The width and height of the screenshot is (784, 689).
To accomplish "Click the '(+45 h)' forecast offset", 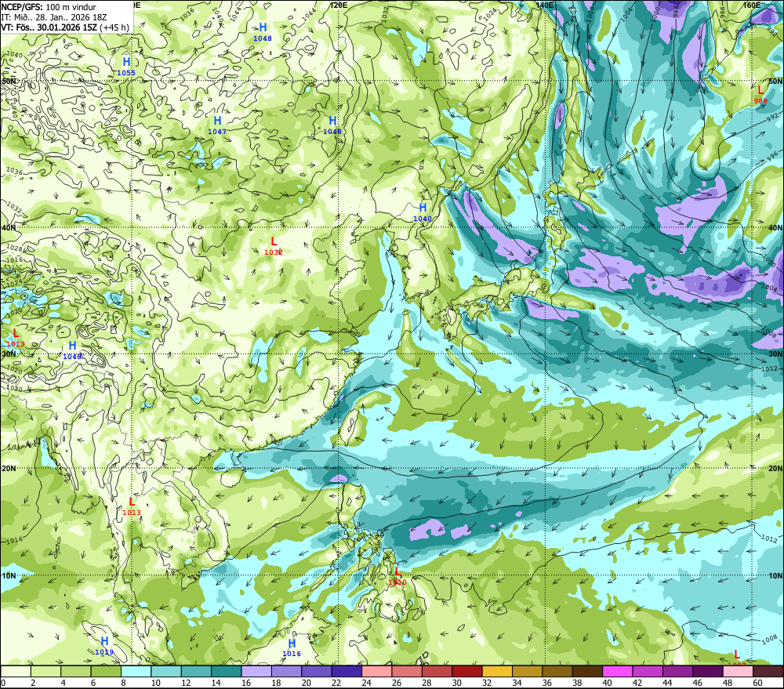I will pos(114,27).
